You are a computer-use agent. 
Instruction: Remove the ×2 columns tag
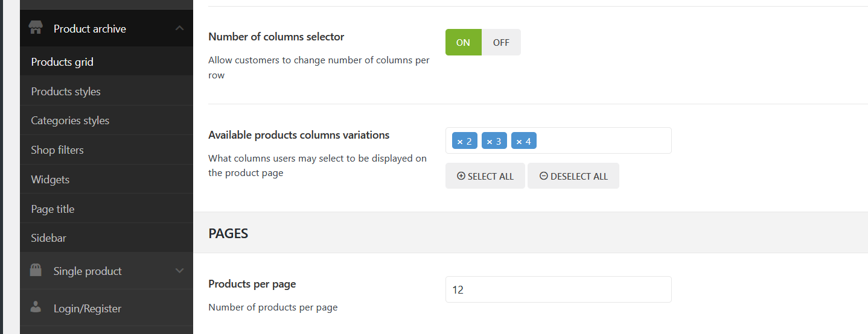[459, 142]
